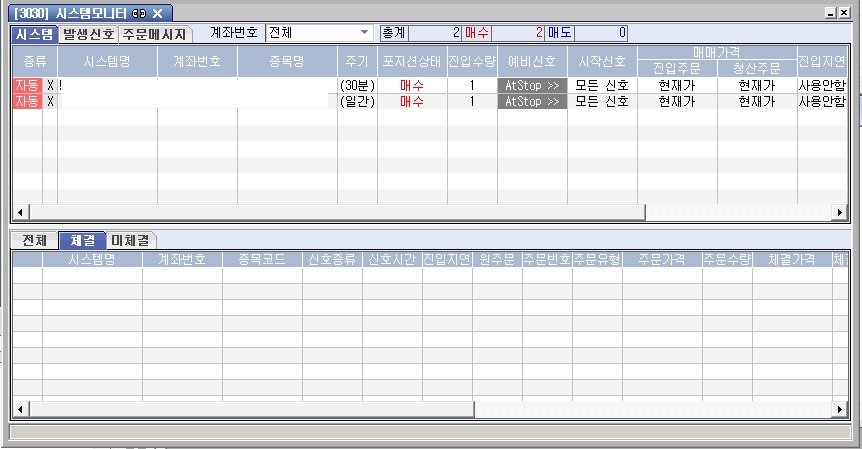Open AtStop >> in the 일간 row
Viewport: 862px width, 449px height.
pos(531,101)
